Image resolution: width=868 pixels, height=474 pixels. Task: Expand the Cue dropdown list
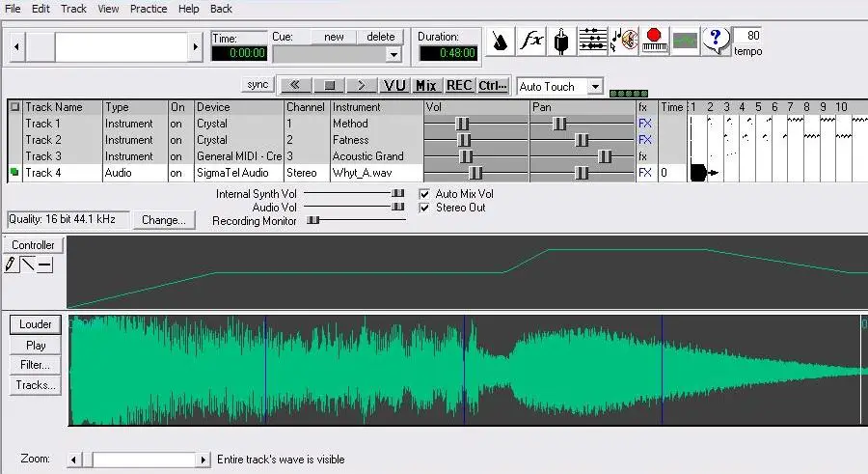tap(393, 55)
